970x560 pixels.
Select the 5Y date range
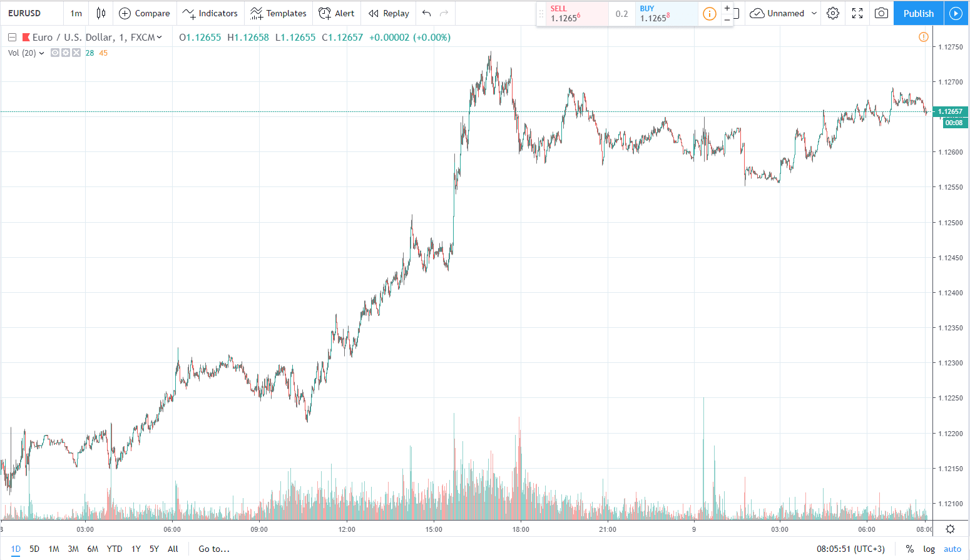pyautogui.click(x=154, y=549)
